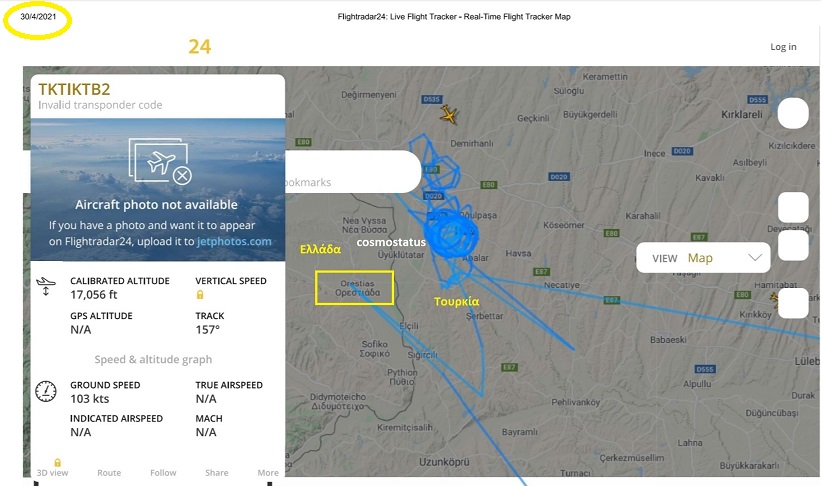Viewport: 821px width, 486px height.
Task: Click the 157° track value
Action: coord(207,330)
